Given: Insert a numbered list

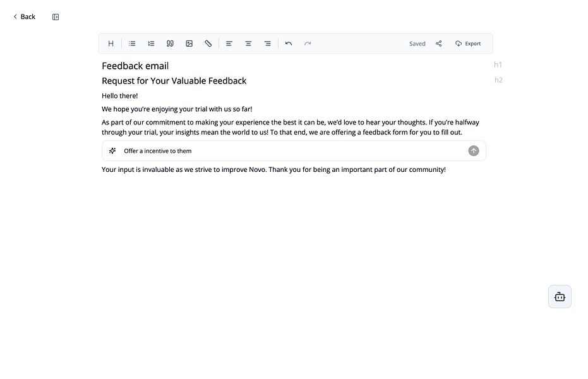Looking at the screenshot, I should (x=151, y=44).
